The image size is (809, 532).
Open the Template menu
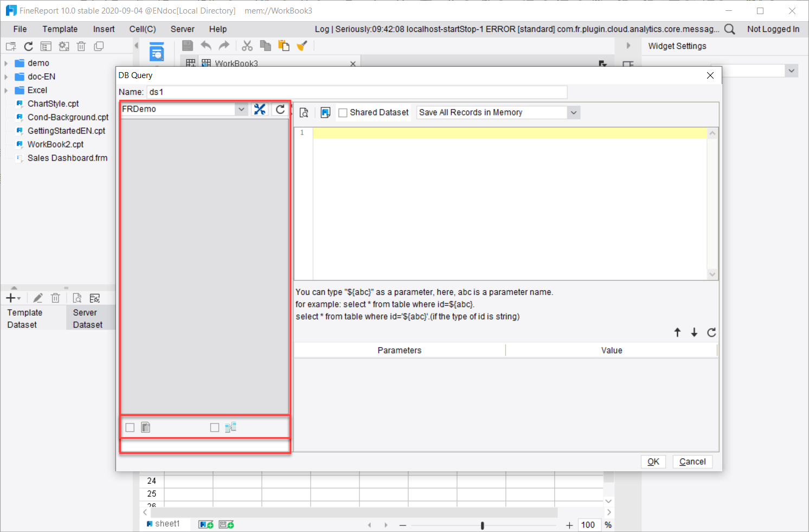coord(60,29)
